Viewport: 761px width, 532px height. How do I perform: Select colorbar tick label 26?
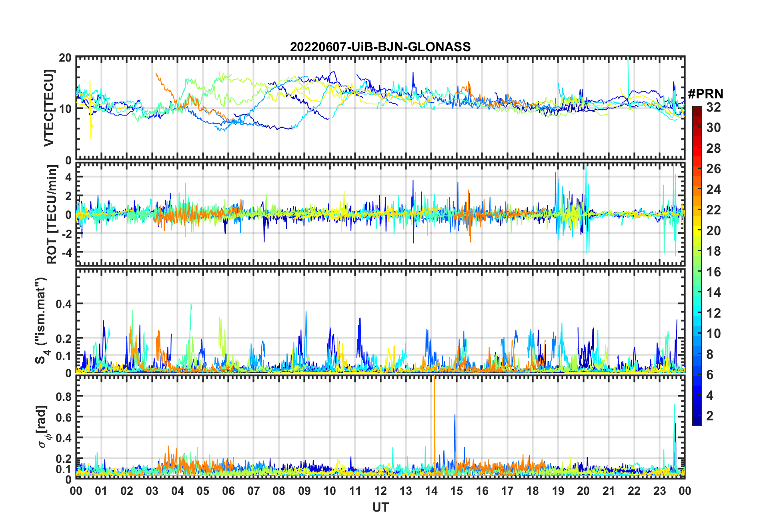pyautogui.click(x=713, y=169)
